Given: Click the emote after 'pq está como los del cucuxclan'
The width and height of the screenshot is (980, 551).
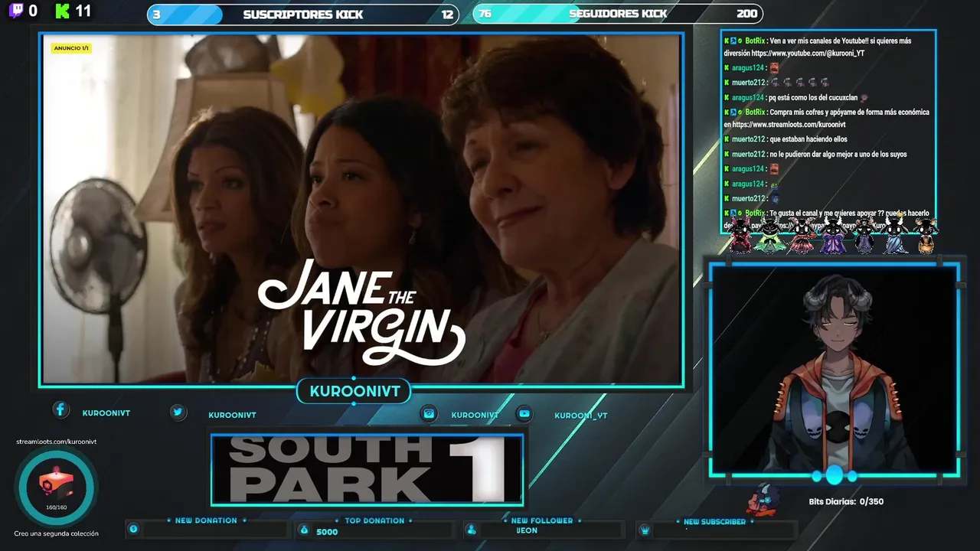Looking at the screenshot, I should click(x=864, y=97).
